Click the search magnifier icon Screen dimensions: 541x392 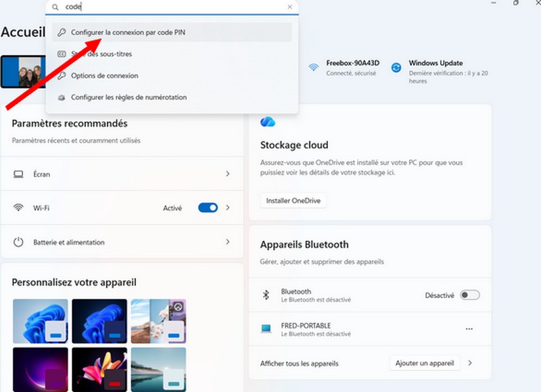pos(55,7)
